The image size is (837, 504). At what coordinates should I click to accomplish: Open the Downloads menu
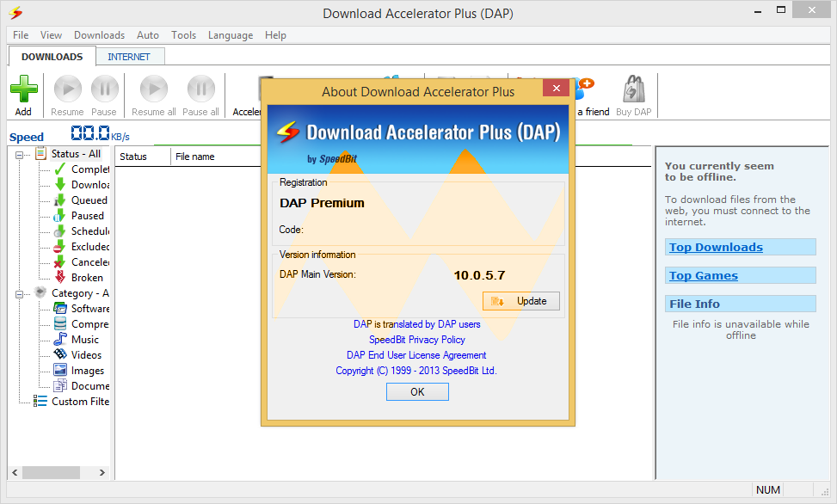tap(99, 35)
